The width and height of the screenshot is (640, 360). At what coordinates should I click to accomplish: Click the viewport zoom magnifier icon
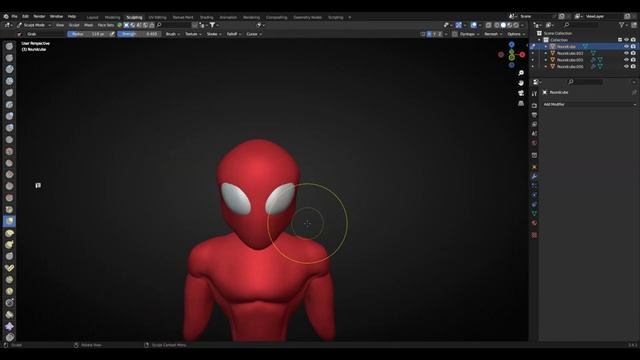coord(521,73)
